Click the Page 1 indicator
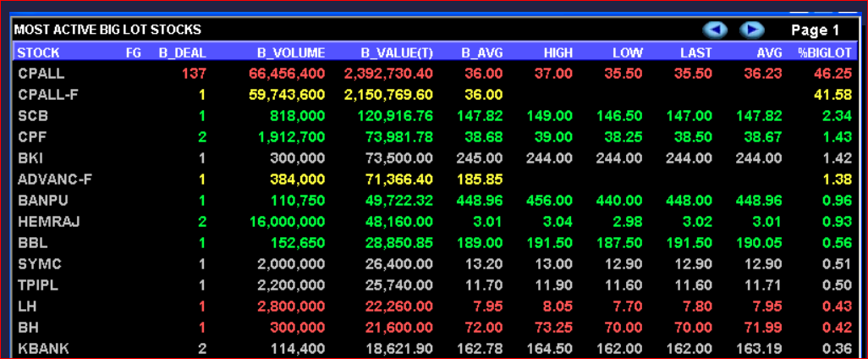The image size is (868, 359). tap(816, 30)
